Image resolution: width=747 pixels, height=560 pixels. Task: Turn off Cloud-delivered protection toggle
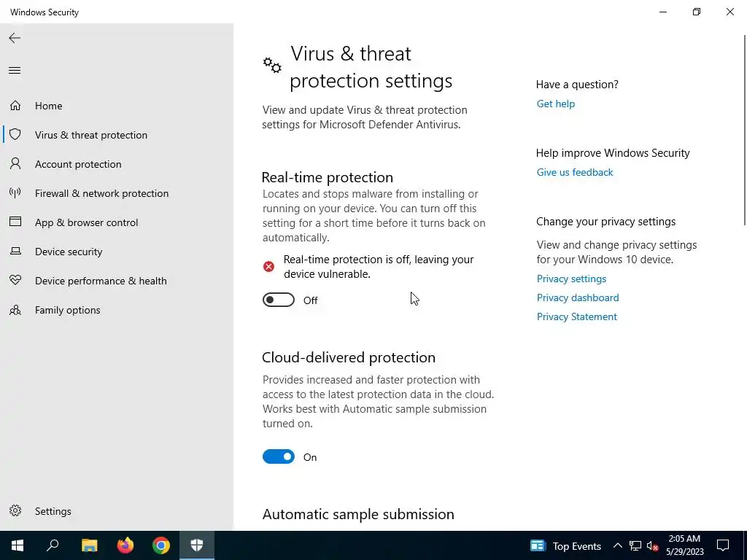tap(279, 456)
